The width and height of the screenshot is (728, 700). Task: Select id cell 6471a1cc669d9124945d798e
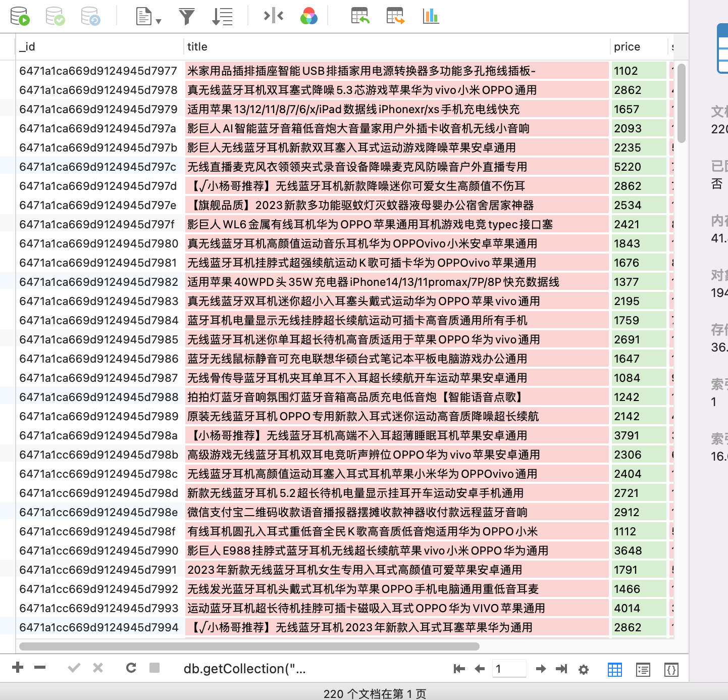click(x=99, y=512)
